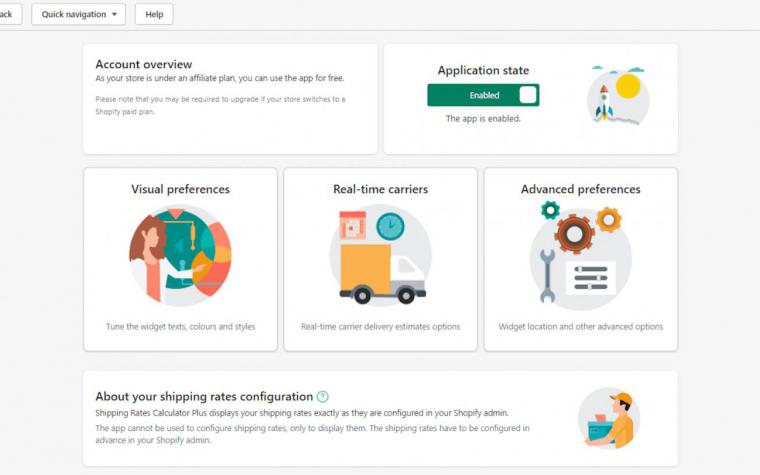Toggle the Enabled application state switch
The height and width of the screenshot is (475, 760).
point(483,95)
